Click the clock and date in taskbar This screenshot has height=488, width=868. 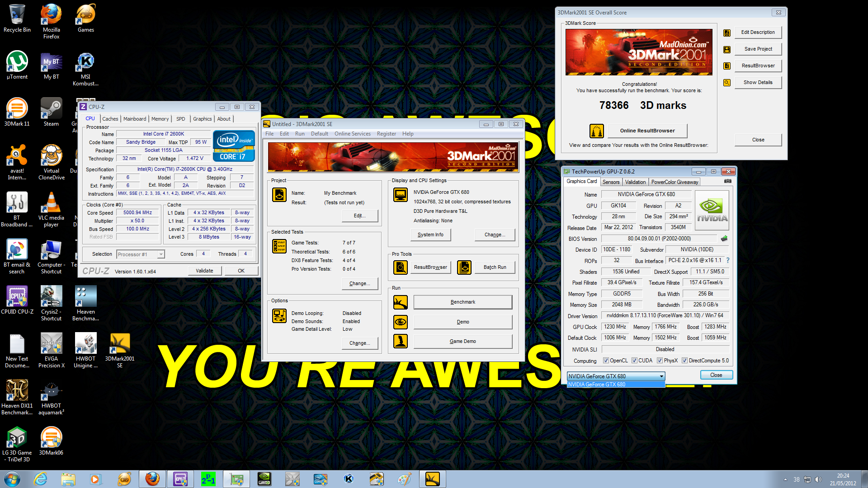coord(843,479)
